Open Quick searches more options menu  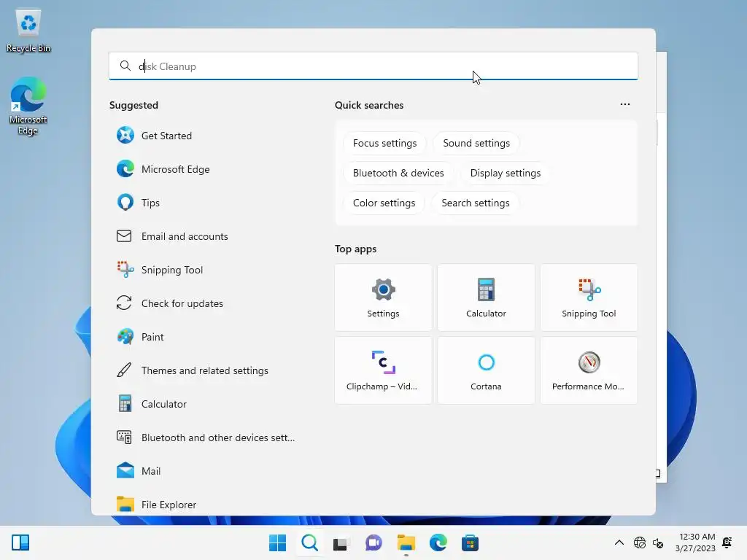click(x=625, y=104)
